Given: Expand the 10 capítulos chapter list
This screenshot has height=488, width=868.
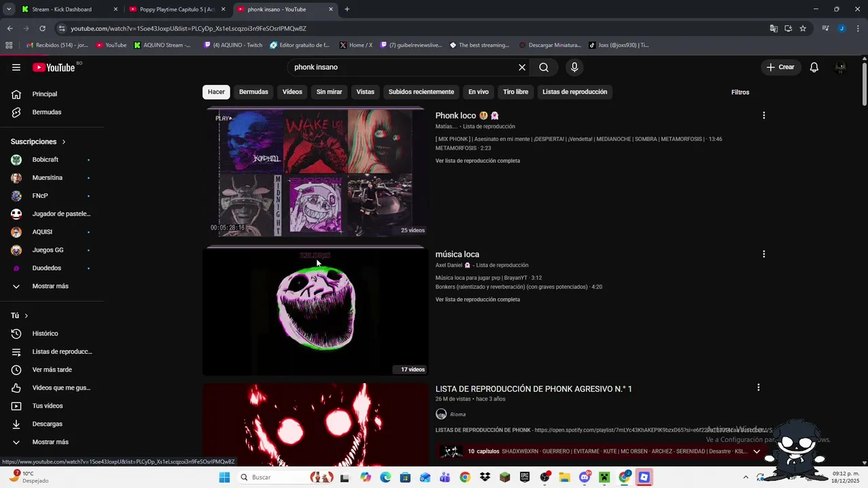Looking at the screenshot, I should point(757,451).
